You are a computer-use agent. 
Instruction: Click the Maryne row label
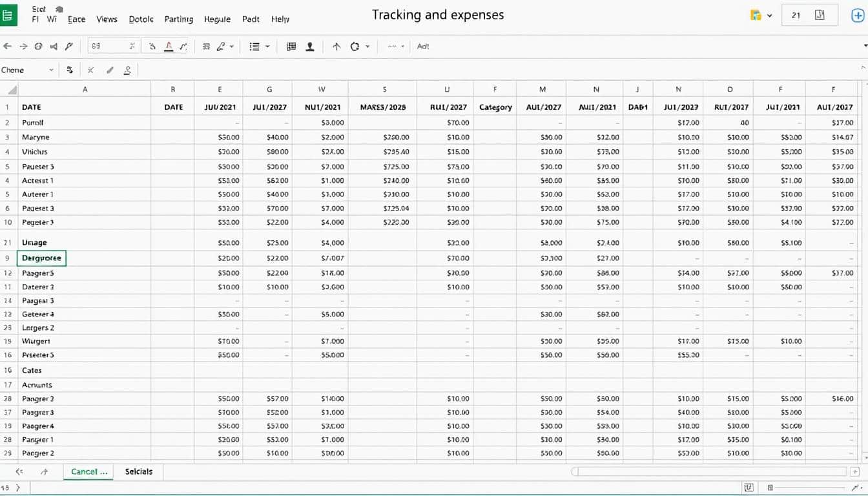click(x=36, y=137)
